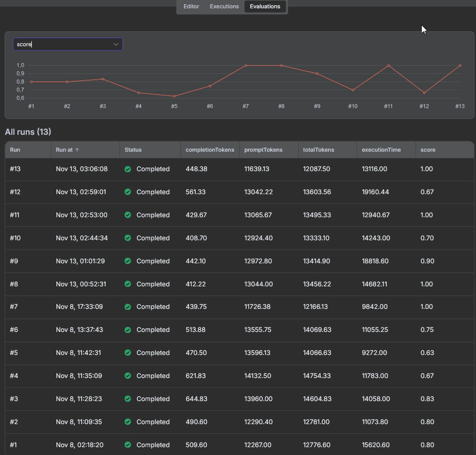Switch to the Evaluations tab
Viewport: 476px width, 455px height.
265,6
